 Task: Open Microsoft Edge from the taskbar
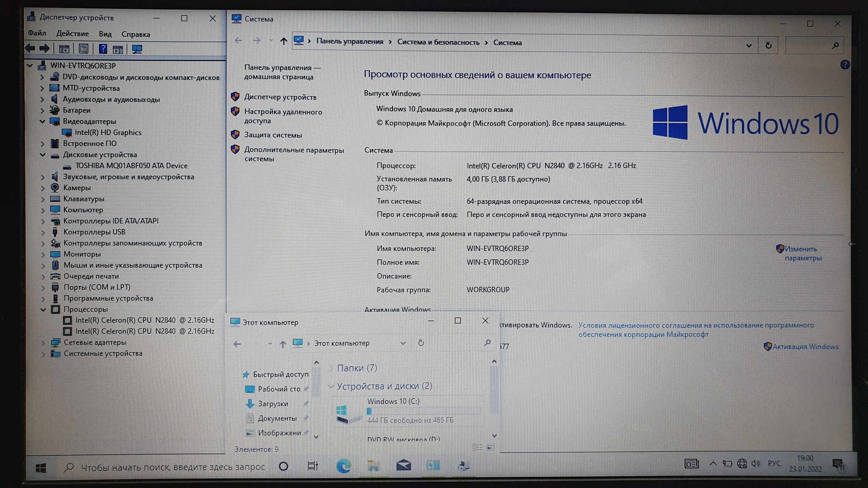tap(343, 466)
